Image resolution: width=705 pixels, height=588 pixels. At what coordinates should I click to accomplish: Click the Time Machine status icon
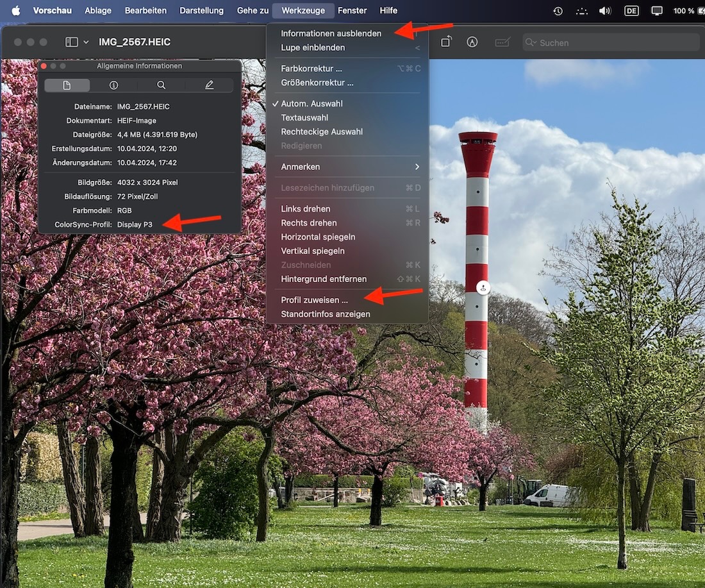[558, 11]
